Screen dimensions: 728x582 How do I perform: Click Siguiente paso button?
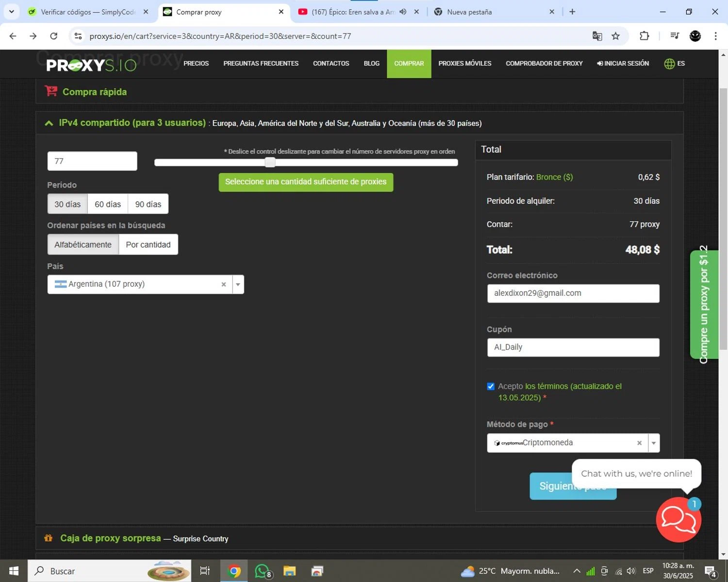point(573,486)
